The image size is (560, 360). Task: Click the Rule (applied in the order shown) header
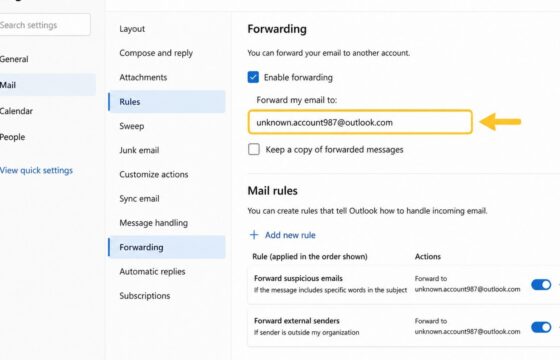(x=310, y=256)
